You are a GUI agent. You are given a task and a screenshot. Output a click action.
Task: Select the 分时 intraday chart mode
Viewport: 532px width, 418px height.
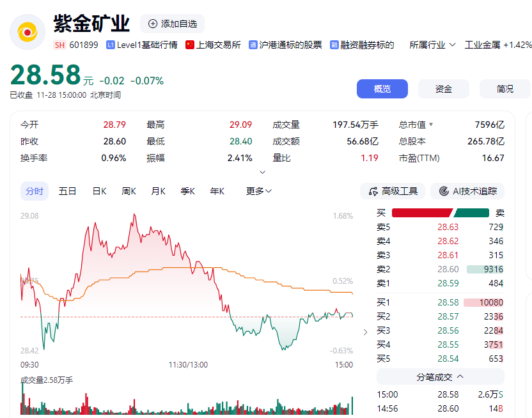click(x=34, y=190)
